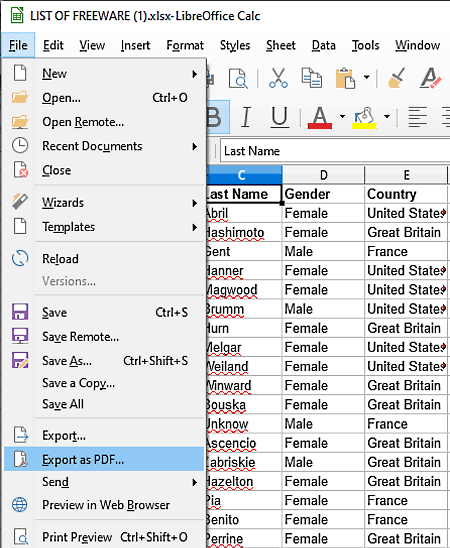Screen dimensions: 450x548
Task: Click Great Britain cell in Perrine row
Action: tap(406, 539)
